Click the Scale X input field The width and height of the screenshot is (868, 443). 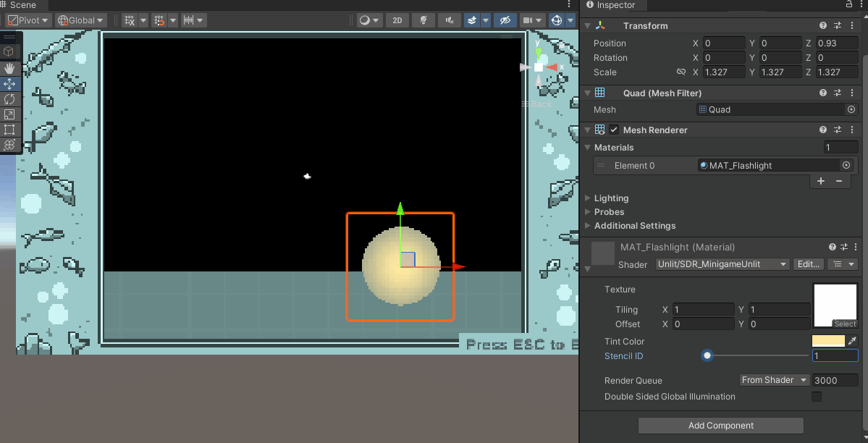(724, 72)
